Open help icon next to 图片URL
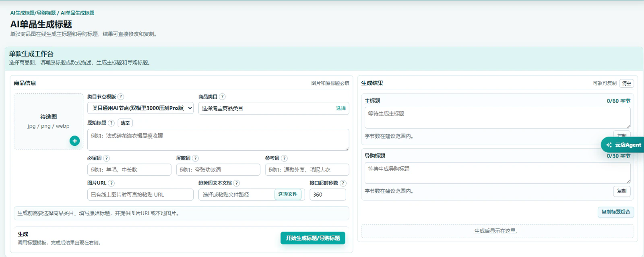This screenshot has height=257, width=644. (x=111, y=183)
